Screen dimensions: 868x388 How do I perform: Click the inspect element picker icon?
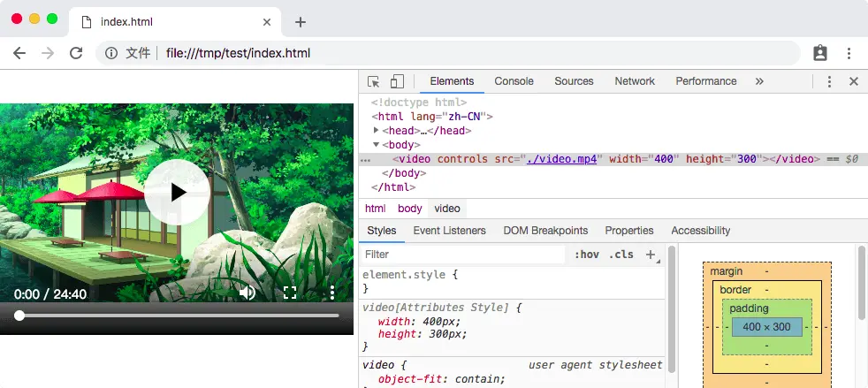[374, 81]
